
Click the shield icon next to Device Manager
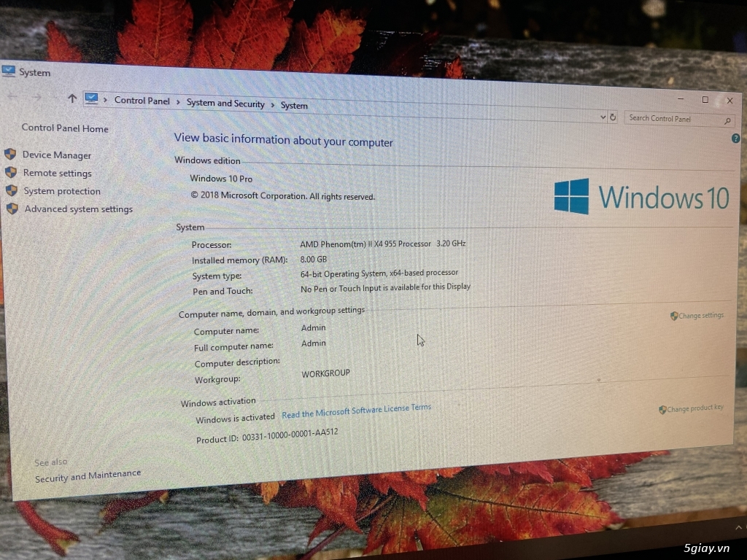click(10, 155)
